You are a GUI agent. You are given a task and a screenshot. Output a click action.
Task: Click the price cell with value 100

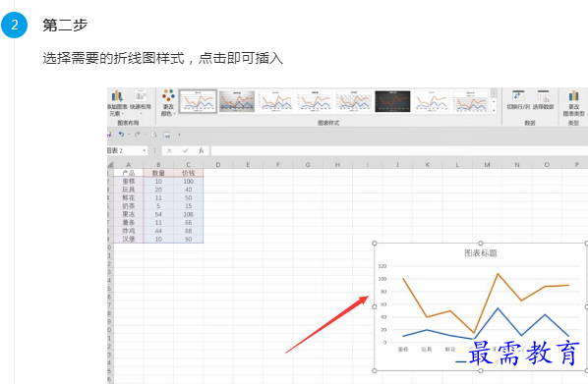coord(188,182)
